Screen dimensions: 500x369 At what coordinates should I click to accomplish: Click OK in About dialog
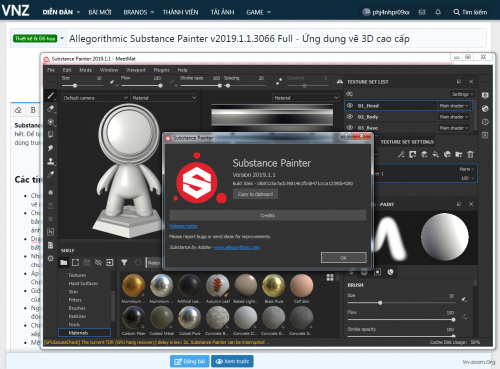click(343, 258)
